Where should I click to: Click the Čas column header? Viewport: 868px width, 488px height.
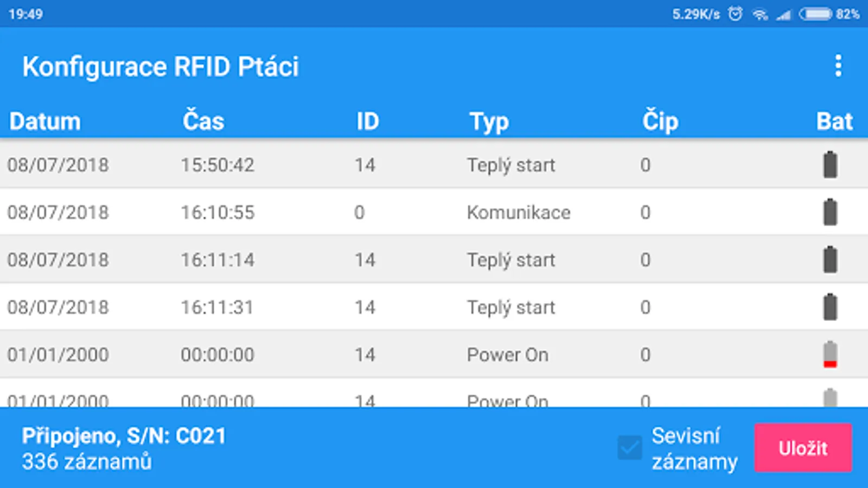click(x=203, y=120)
